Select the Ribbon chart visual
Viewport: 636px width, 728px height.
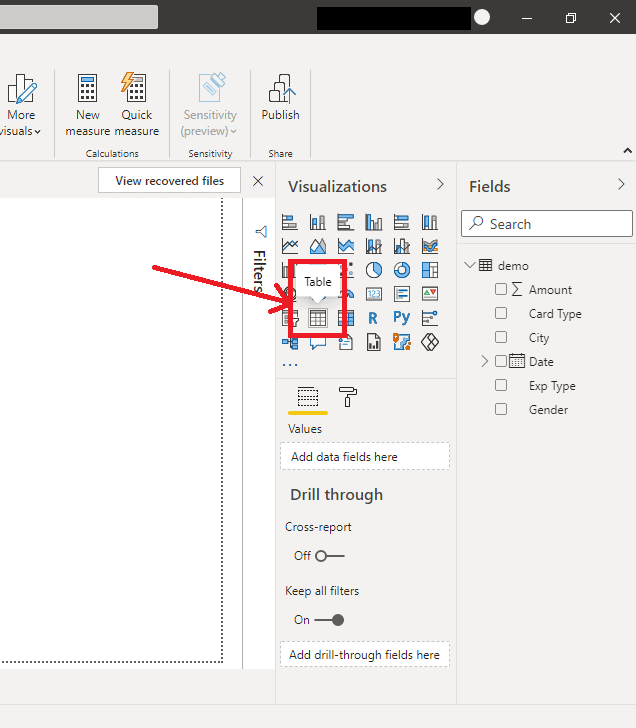[430, 246]
